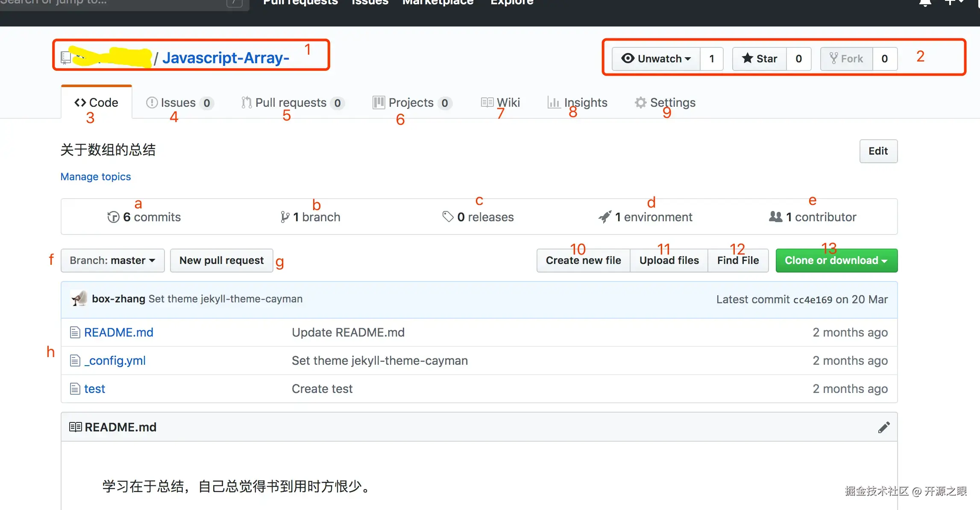
Task: Open the _config.yml file
Action: click(x=115, y=361)
